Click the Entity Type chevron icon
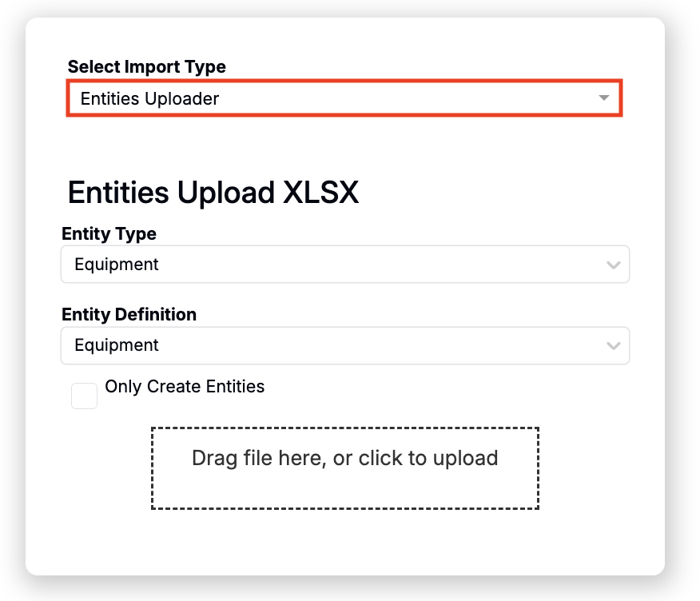Screen dimensions: 700x601 [613, 265]
